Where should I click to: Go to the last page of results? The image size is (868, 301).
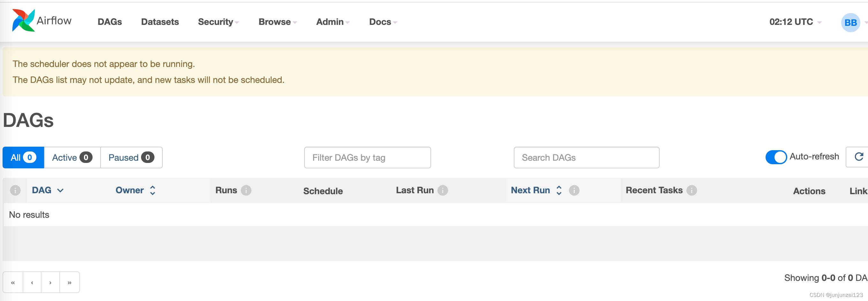pos(70,283)
